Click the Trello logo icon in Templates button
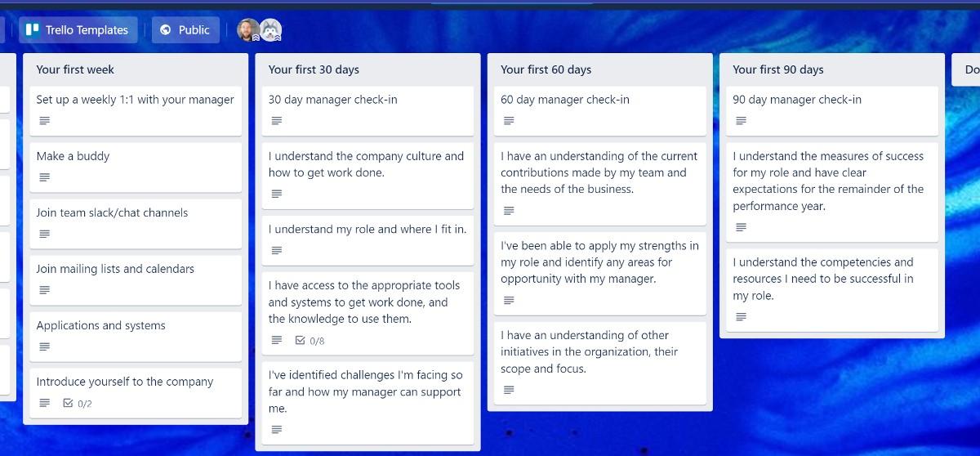The height and width of the screenshot is (456, 980). 33,30
